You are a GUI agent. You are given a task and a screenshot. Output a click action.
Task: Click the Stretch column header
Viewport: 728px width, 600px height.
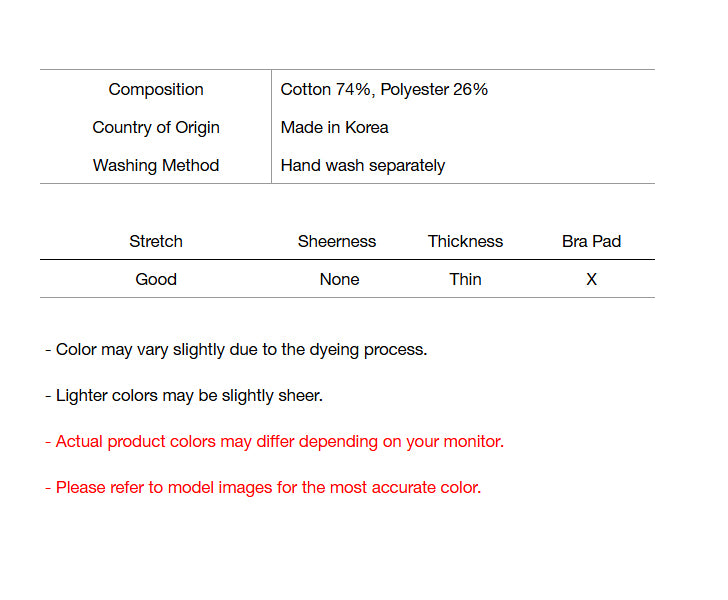click(156, 242)
